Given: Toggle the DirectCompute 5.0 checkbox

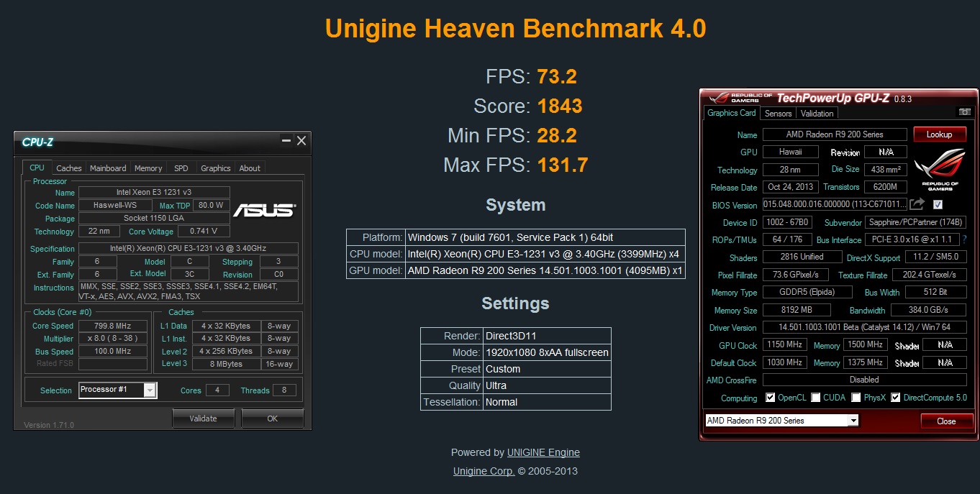Looking at the screenshot, I should point(896,398).
